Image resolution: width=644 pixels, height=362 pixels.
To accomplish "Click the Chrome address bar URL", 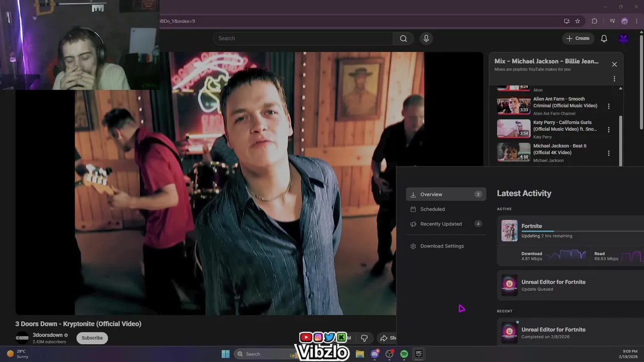I will pyautogui.click(x=177, y=21).
